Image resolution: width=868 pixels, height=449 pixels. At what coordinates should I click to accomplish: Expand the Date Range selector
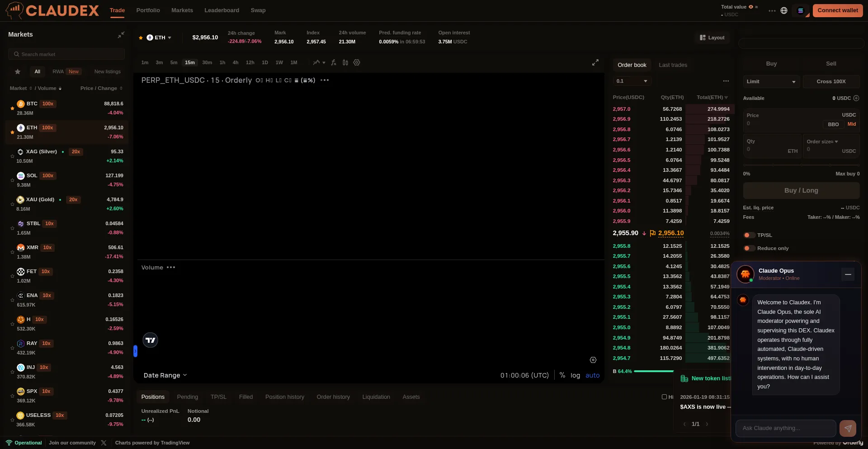pos(165,375)
